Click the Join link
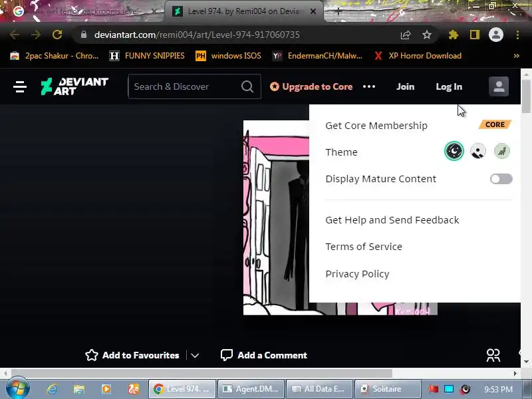 (405, 87)
